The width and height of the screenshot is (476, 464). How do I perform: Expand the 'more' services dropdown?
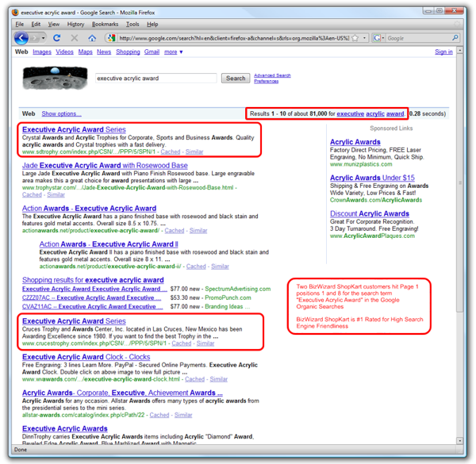click(173, 52)
